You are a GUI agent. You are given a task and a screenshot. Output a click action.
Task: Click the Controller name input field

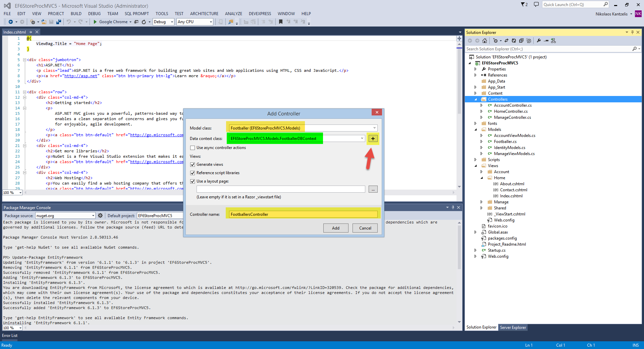pyautogui.click(x=303, y=214)
